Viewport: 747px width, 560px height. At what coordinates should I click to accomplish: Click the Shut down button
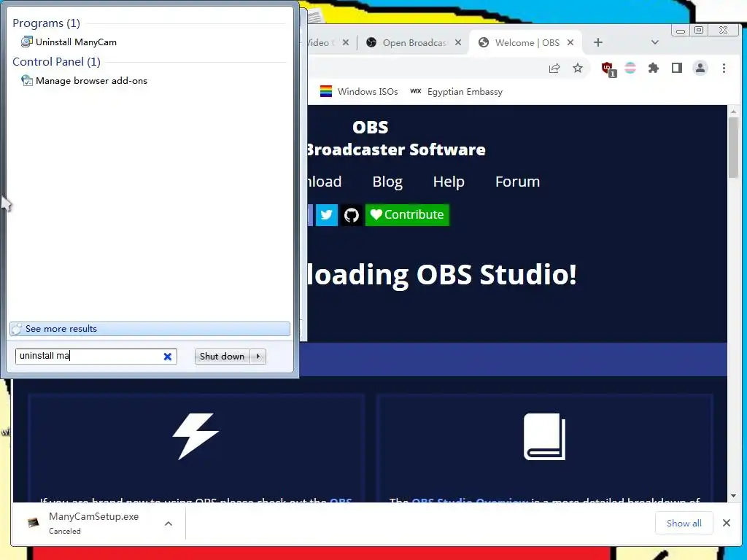[222, 356]
